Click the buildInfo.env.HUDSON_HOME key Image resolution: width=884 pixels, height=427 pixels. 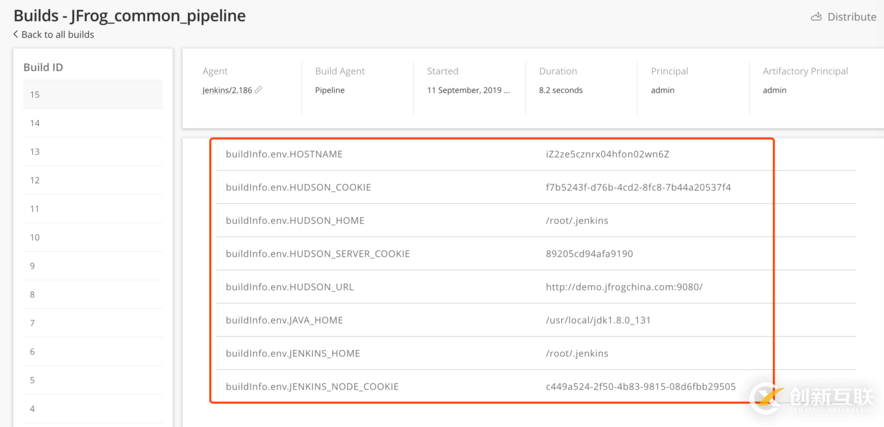295,221
